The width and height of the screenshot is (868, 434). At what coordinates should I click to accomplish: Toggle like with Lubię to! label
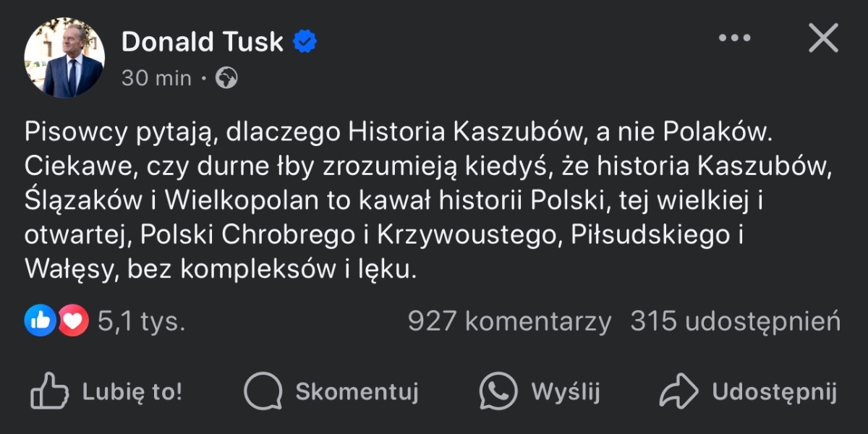[132, 392]
